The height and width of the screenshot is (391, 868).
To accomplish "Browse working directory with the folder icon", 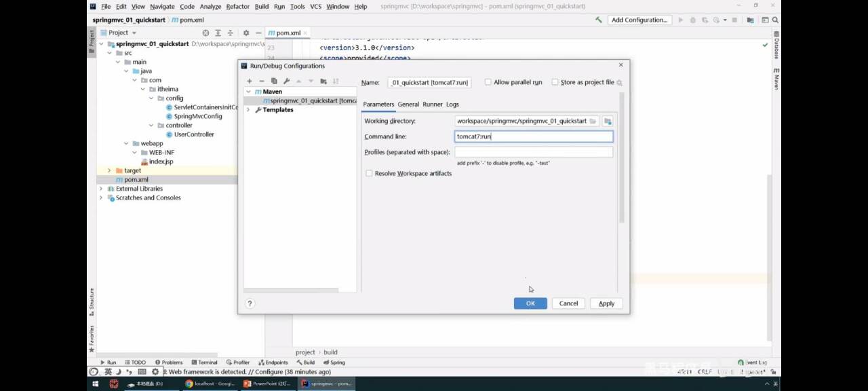I will coord(593,121).
